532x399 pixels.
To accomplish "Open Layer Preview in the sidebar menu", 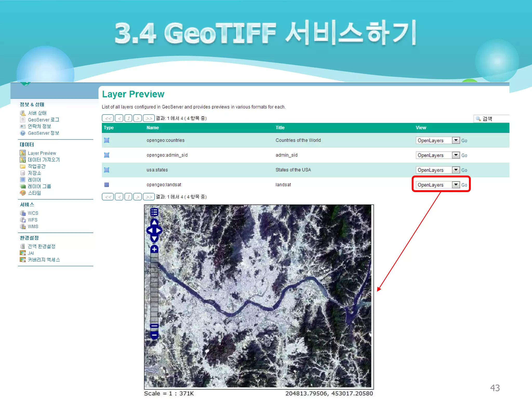I will pos(42,153).
